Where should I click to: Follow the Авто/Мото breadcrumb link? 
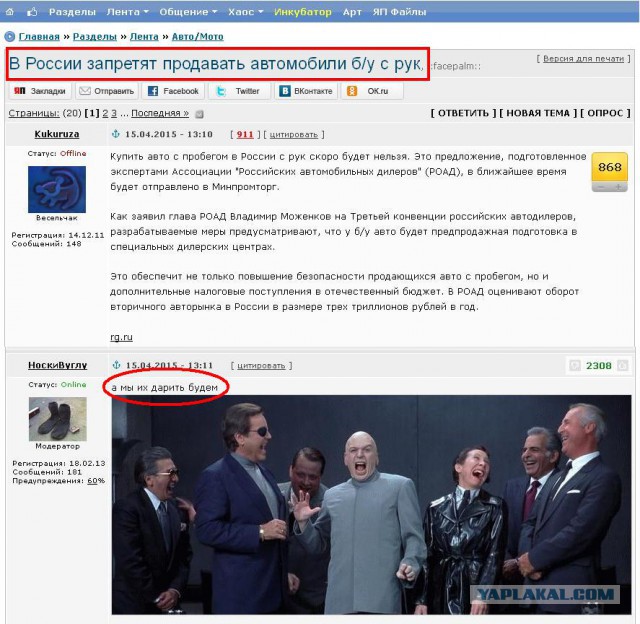(x=198, y=37)
